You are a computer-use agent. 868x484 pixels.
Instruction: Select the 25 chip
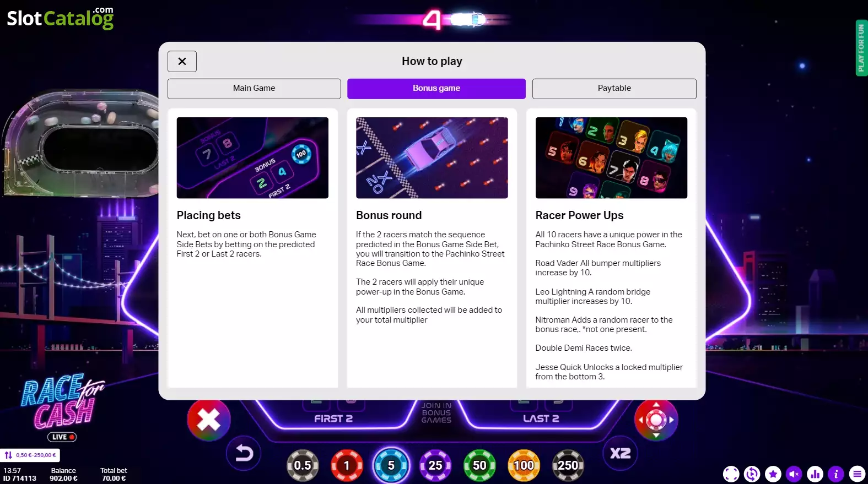click(435, 465)
